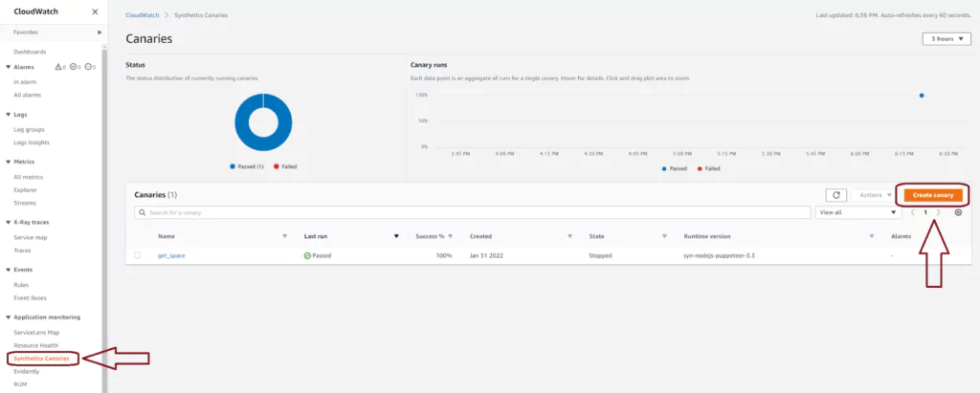
Task: Open metric Streams
Action: 25,203
